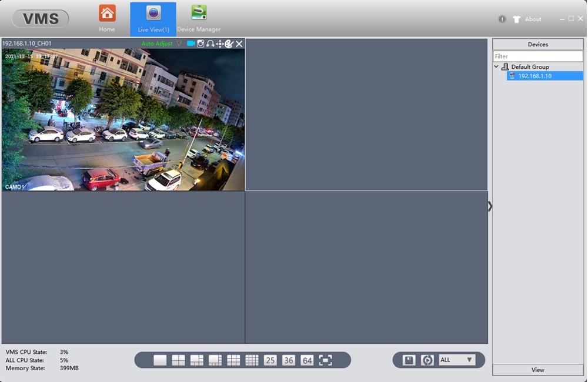
Task: Go to the Home tab
Action: point(107,19)
